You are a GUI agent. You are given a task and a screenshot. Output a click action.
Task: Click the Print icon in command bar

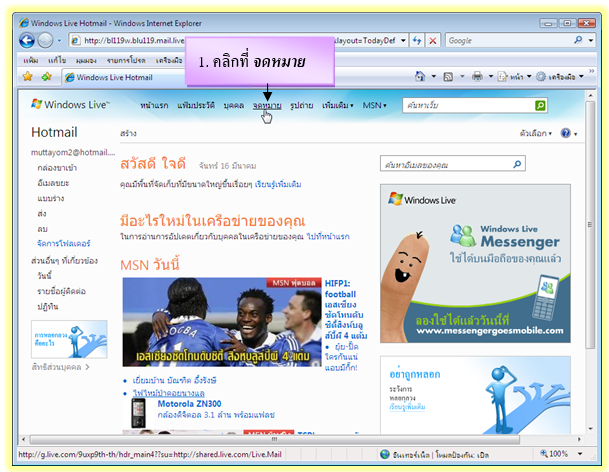point(477,77)
